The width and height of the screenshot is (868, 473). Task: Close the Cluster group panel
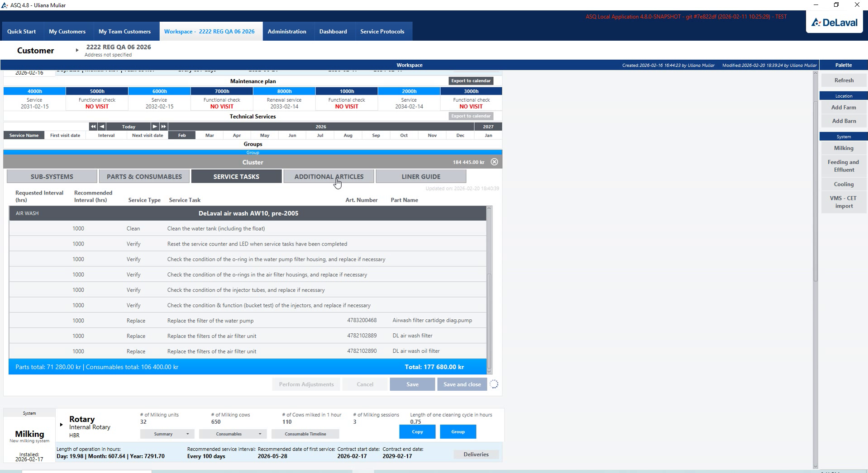click(x=494, y=162)
